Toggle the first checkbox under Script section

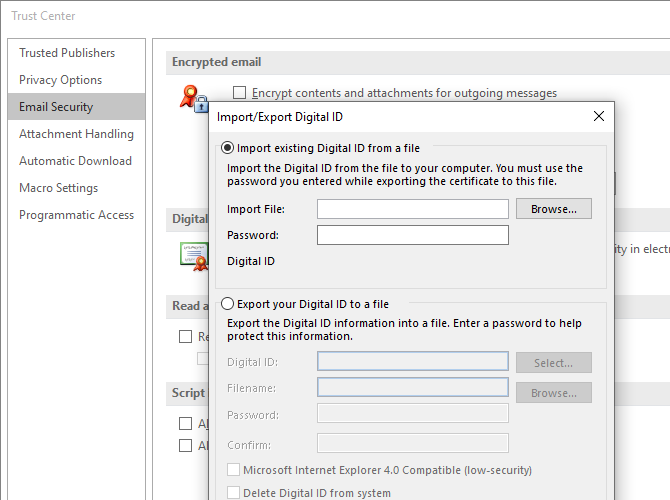[185, 424]
